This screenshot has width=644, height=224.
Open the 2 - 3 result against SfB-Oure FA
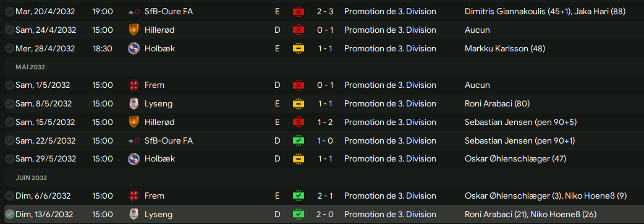pos(326,12)
